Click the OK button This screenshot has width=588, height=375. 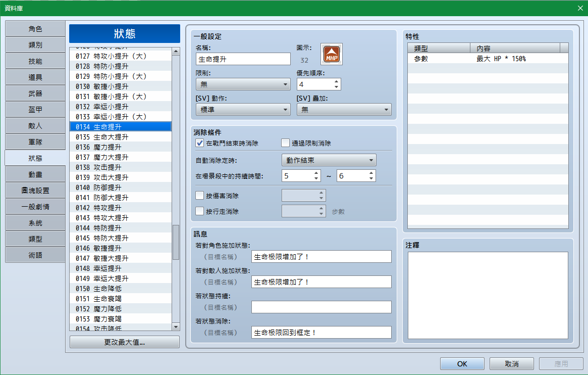(x=462, y=364)
